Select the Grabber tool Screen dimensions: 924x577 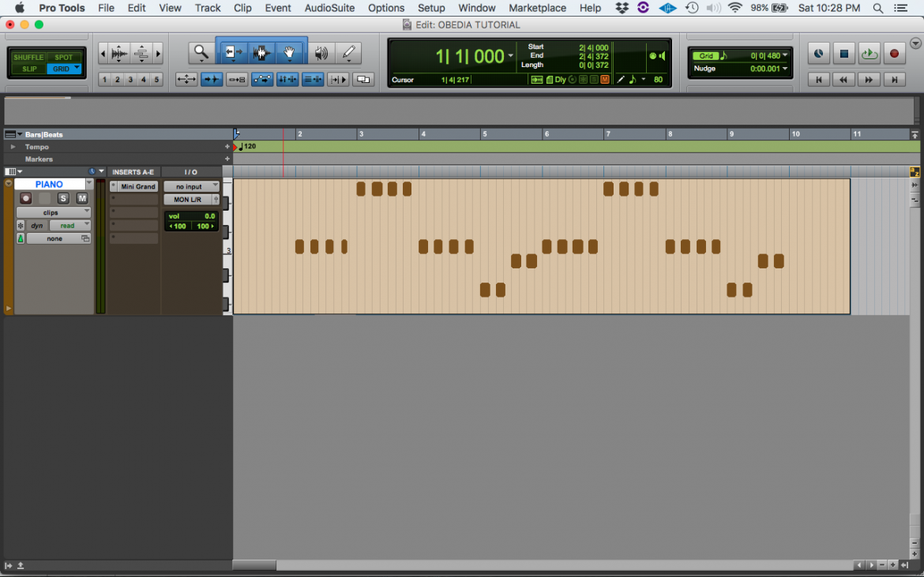tap(290, 52)
